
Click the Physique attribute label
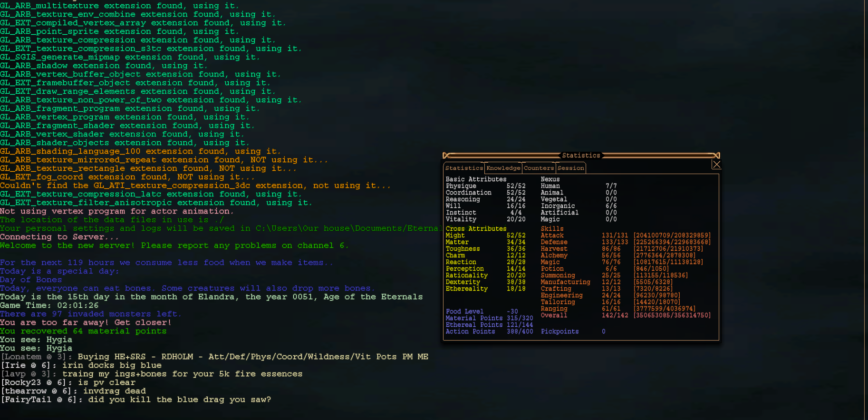[x=461, y=186]
